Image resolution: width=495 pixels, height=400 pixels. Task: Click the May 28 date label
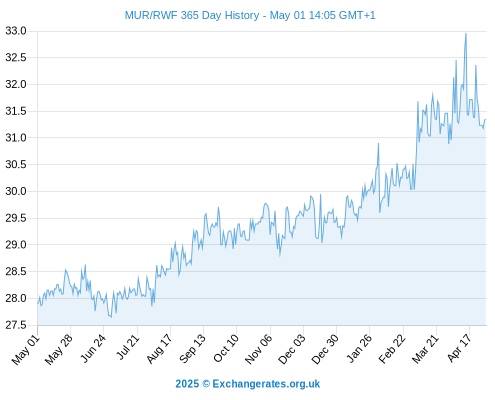coord(59,350)
